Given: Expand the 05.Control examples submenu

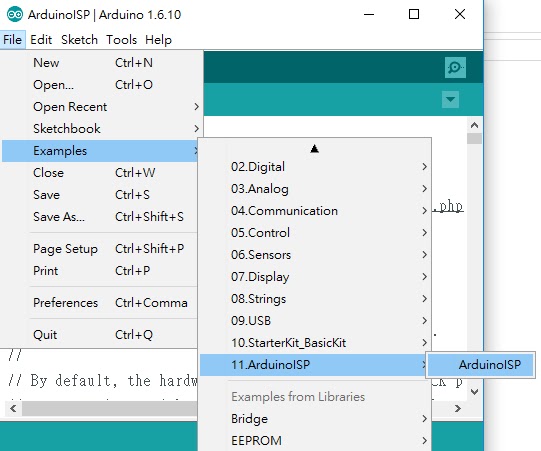Looking at the screenshot, I should (315, 233).
